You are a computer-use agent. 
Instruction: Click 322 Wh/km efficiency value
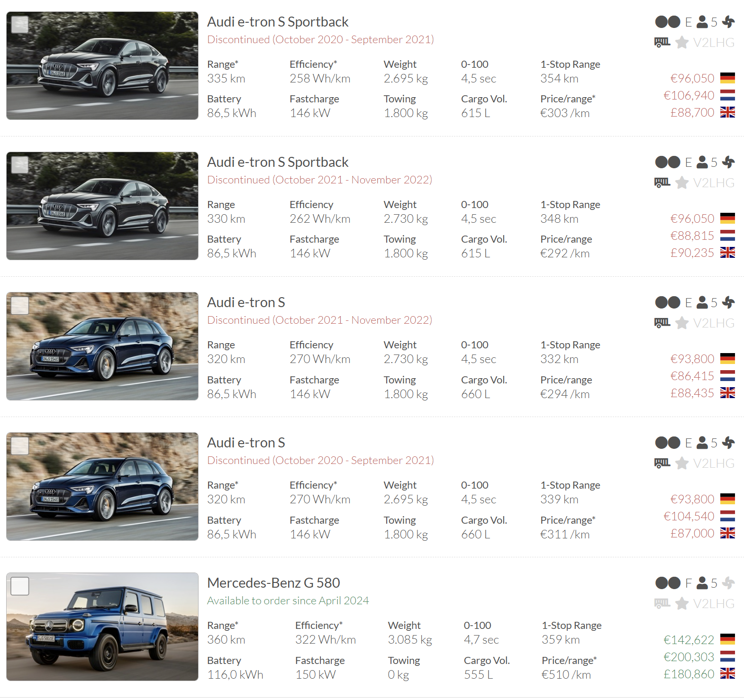click(x=325, y=640)
